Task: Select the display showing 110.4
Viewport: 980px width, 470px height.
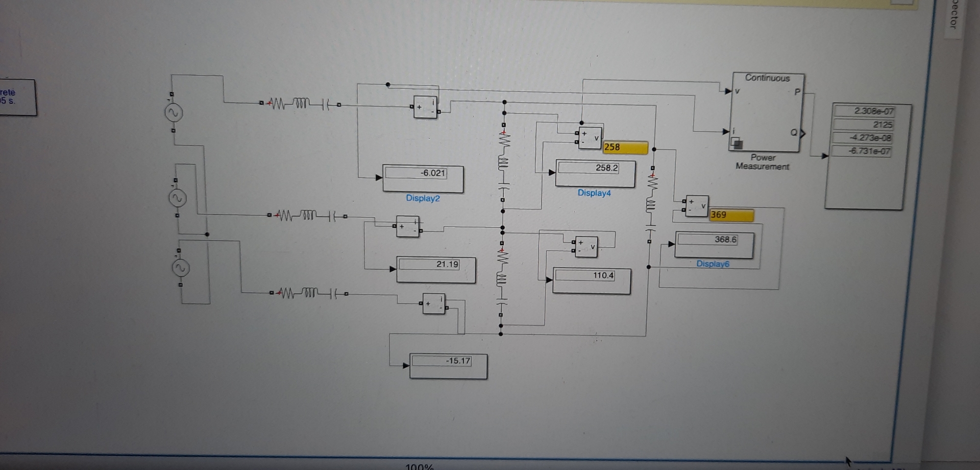Action: point(591,280)
